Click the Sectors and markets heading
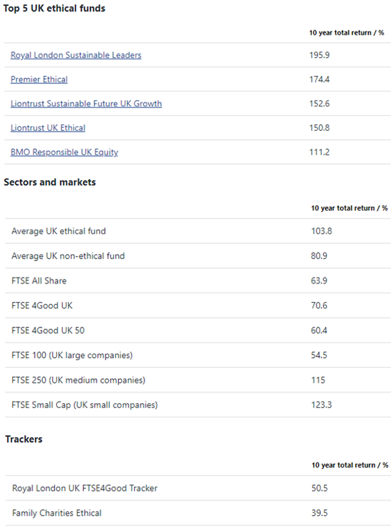Screen dimensions: 392x532 (x=49, y=182)
